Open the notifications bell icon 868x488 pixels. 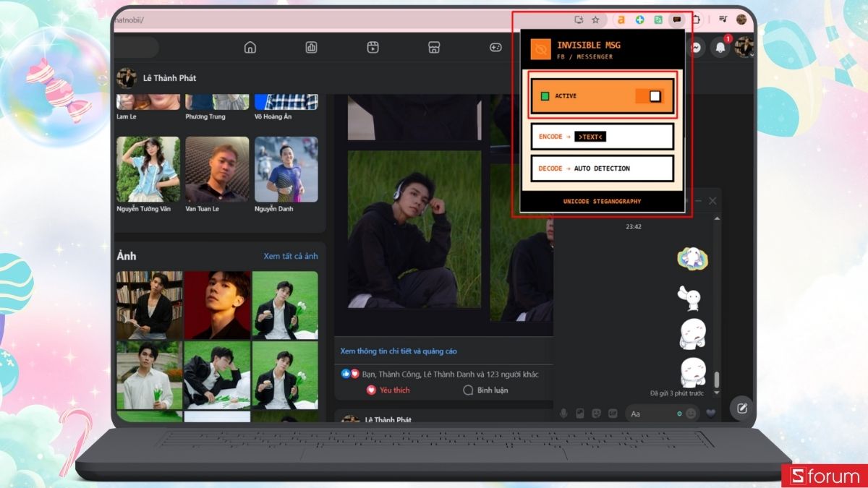720,48
